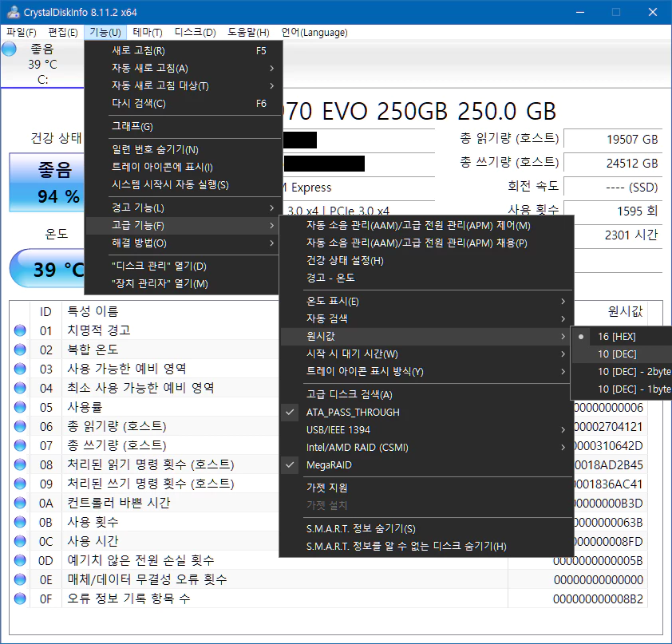Viewport: 672px width, 644px height.
Task: Open "디스크 관리" 열기(D) entry
Action: click(x=183, y=266)
